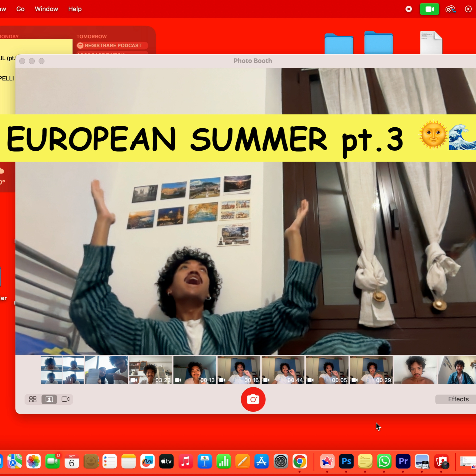
Task: Select the four-up photo thumbnail
Action: point(62,370)
